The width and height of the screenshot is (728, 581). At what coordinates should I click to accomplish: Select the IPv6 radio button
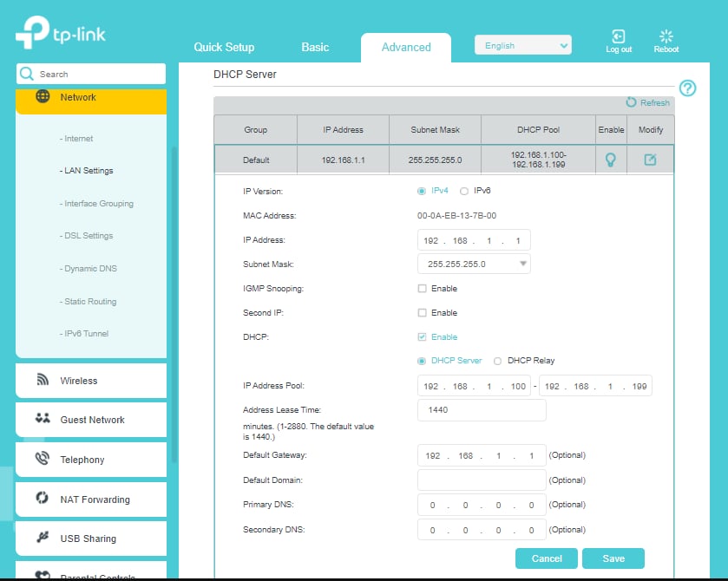point(464,191)
